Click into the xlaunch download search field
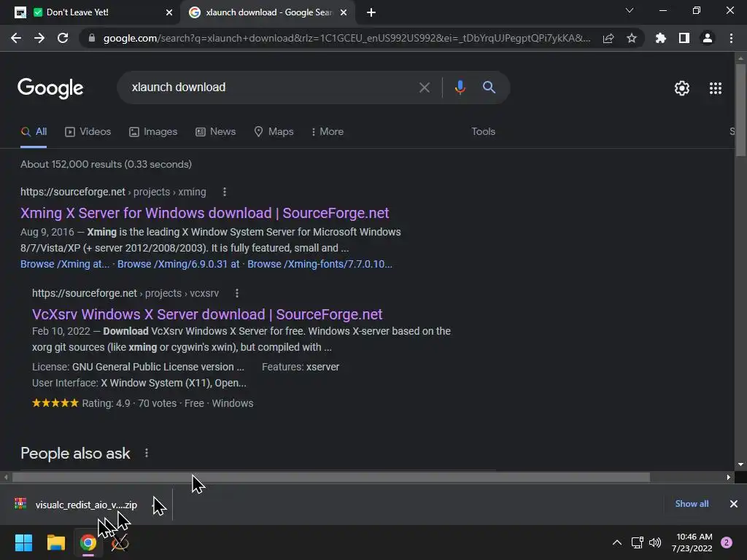Image resolution: width=747 pixels, height=560 pixels. pos(271,87)
